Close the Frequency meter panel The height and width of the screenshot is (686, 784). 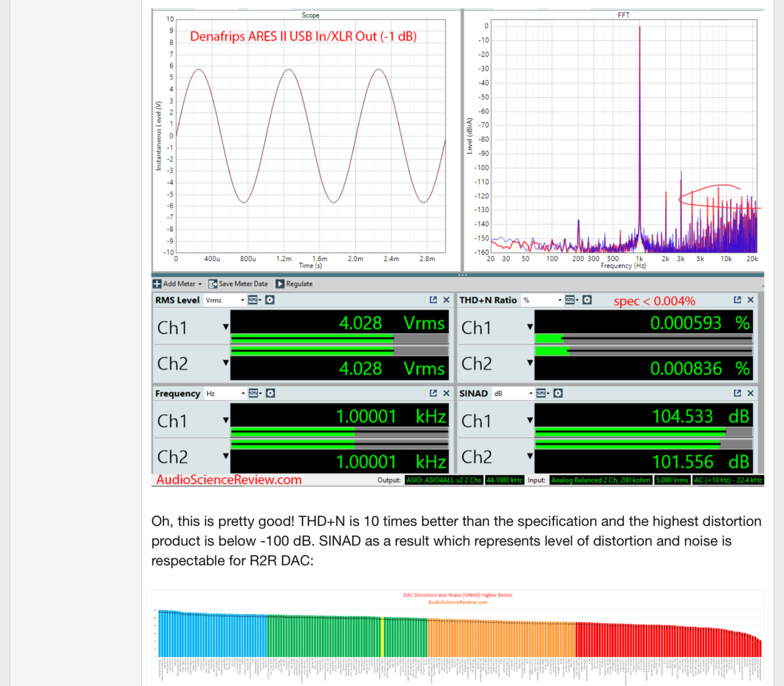[x=446, y=393]
